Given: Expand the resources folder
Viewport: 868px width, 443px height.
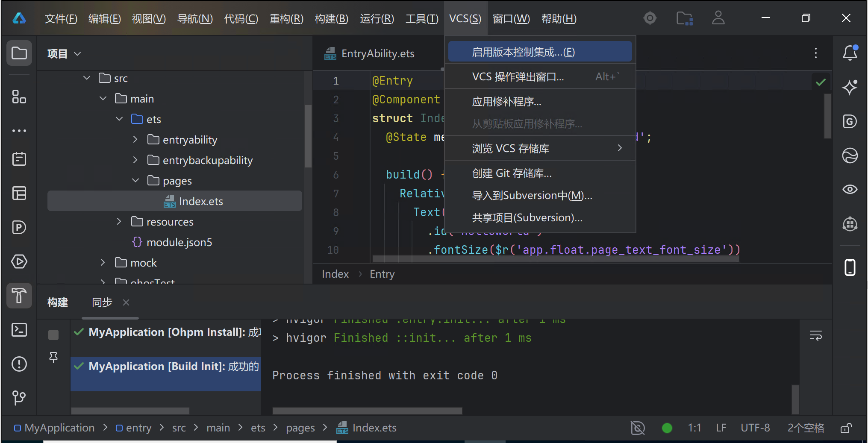Looking at the screenshot, I should (x=119, y=221).
